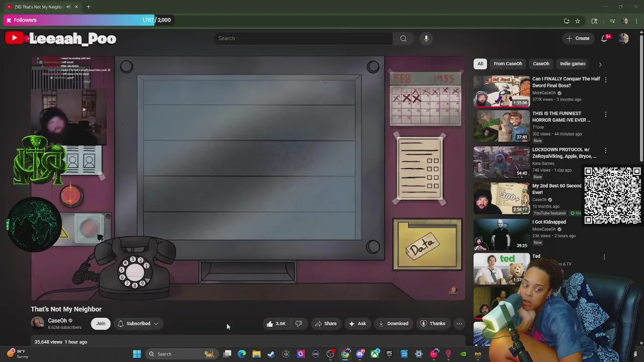Select the From CaseOh chip
The image size is (644, 362).
pos(508,64)
